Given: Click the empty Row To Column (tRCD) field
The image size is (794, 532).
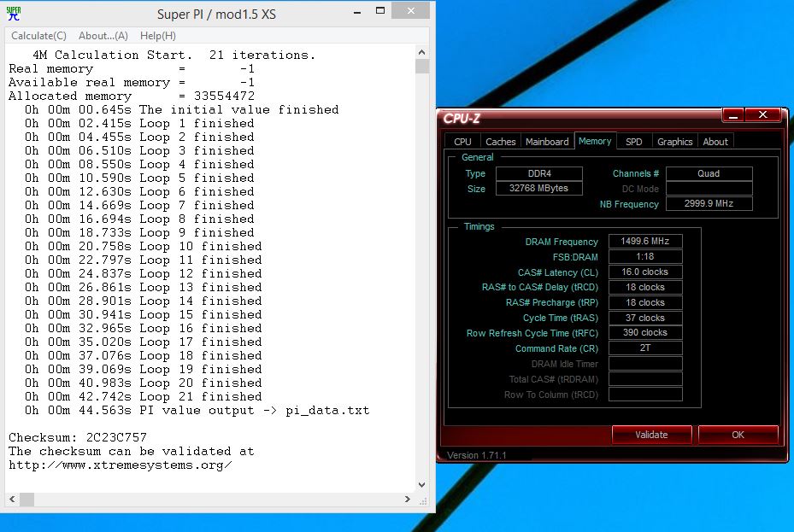Looking at the screenshot, I should pyautogui.click(x=645, y=394).
